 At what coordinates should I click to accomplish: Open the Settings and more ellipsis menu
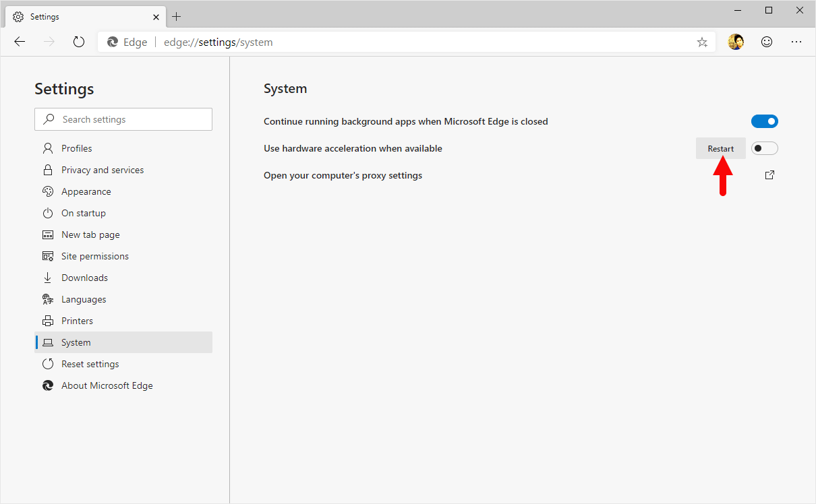coord(796,42)
